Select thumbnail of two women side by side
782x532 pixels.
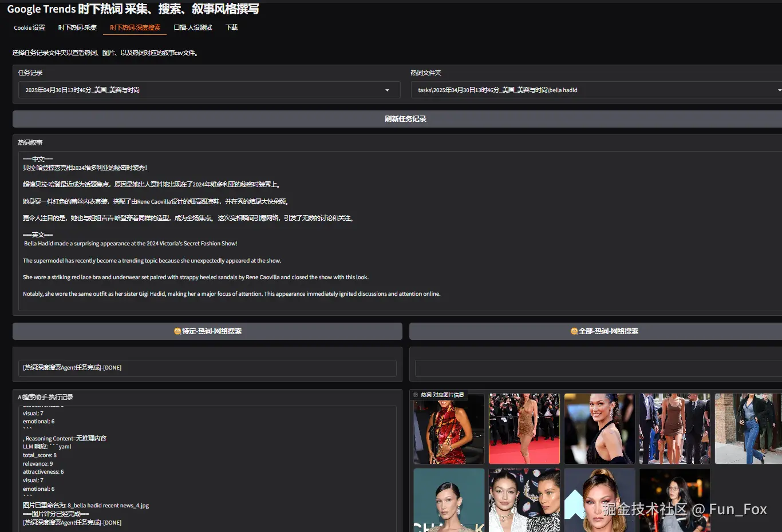[x=524, y=500]
